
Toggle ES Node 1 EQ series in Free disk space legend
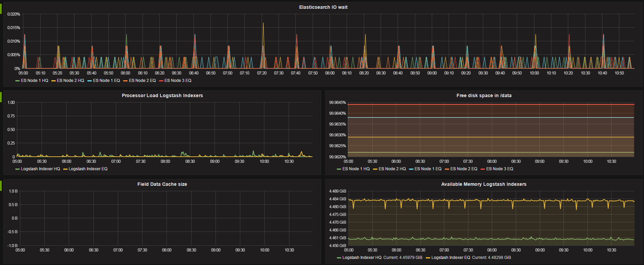[428, 169]
